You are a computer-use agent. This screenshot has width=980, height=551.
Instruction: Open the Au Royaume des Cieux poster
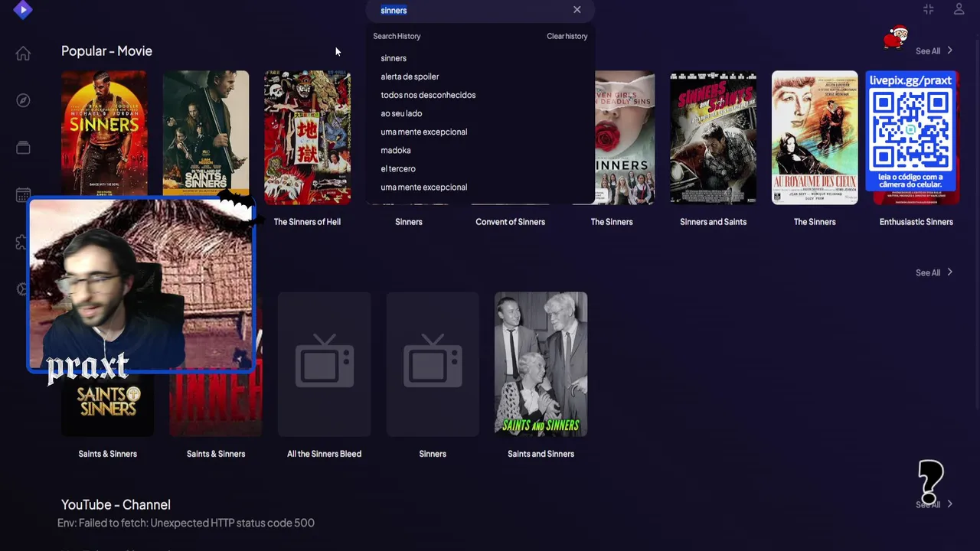click(x=815, y=137)
